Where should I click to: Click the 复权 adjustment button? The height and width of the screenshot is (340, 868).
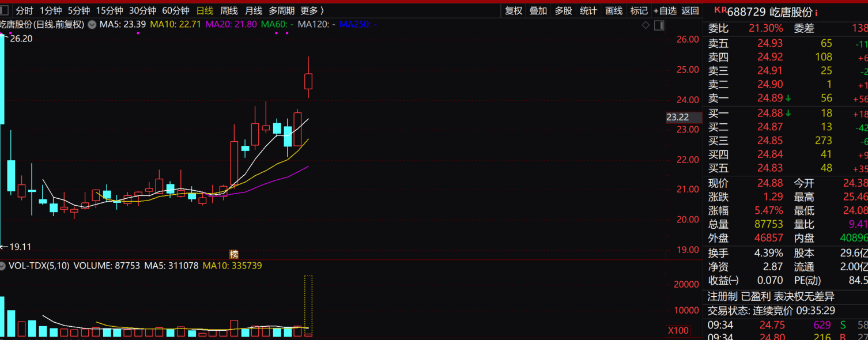click(x=514, y=11)
